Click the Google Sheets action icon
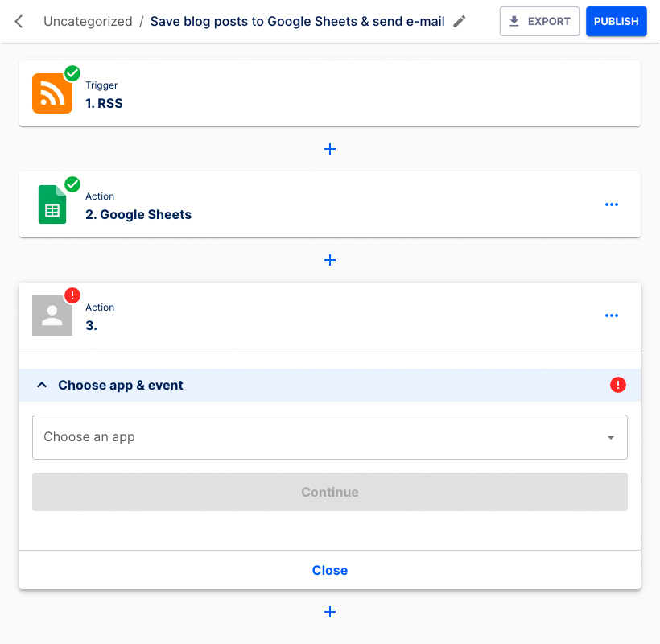 52,204
